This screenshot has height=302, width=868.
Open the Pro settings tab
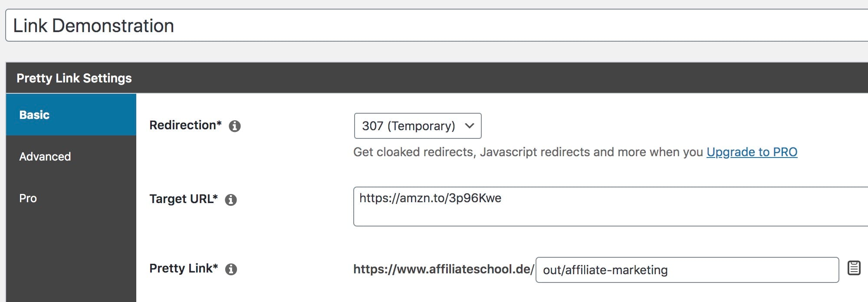[71, 198]
